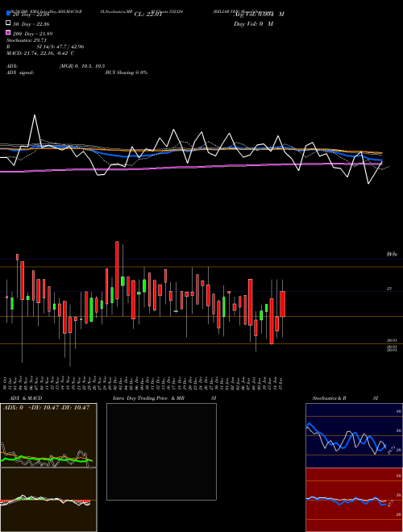This screenshot has width=403, height=532.
Task: Click the 'Stochastics & R' panel title
Action: coord(329,398)
